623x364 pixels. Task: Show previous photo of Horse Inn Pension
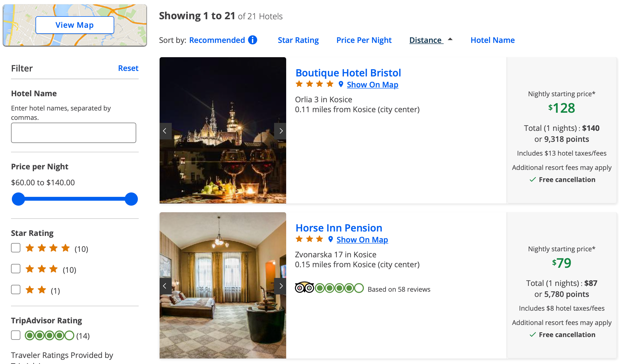[165, 286]
